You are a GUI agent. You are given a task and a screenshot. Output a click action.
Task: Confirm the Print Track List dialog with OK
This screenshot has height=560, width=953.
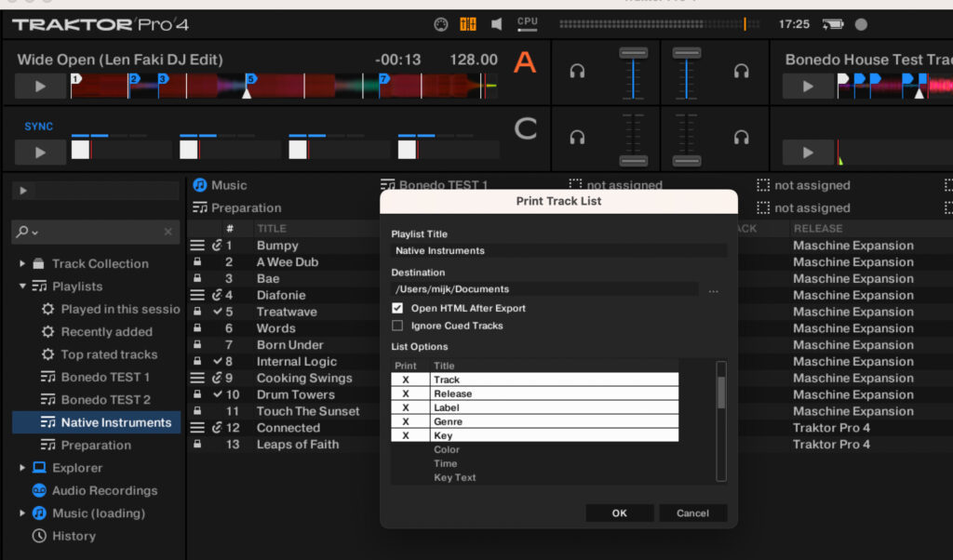pyautogui.click(x=619, y=513)
